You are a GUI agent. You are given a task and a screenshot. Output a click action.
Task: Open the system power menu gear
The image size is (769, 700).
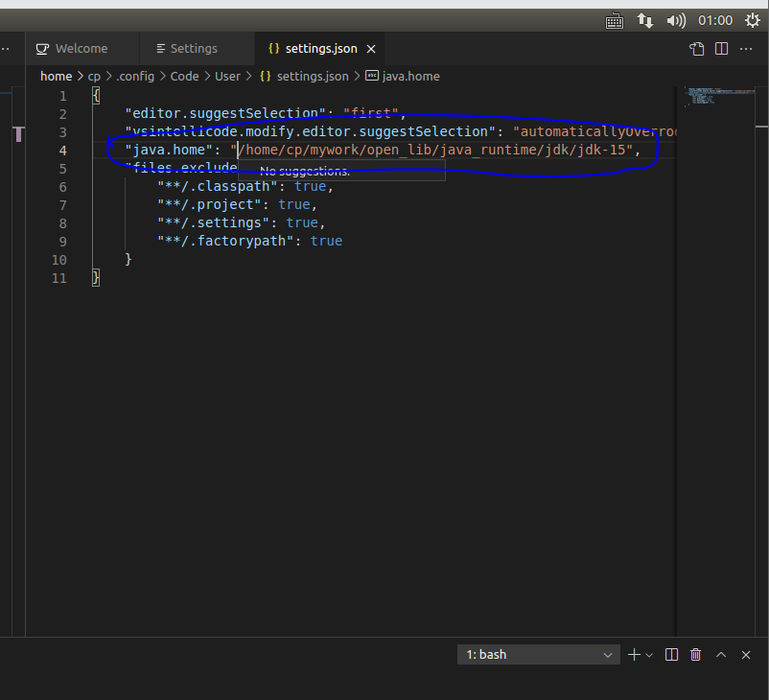[x=753, y=20]
